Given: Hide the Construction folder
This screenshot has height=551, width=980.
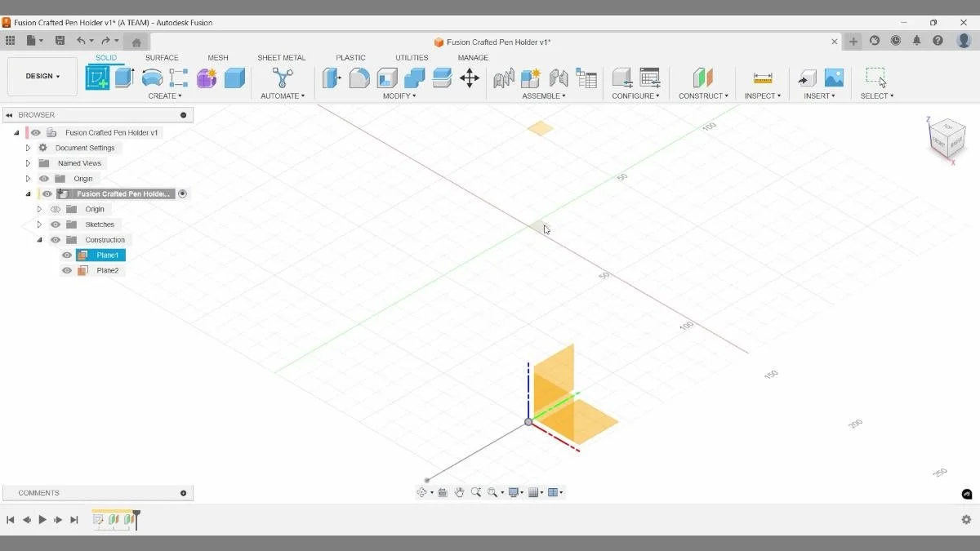Looking at the screenshot, I should [x=56, y=240].
